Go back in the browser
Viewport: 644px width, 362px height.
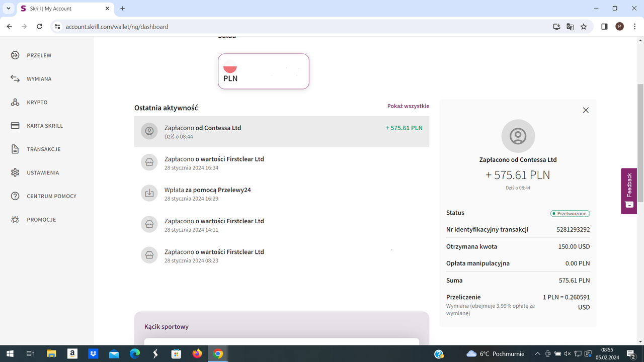pos(9,27)
